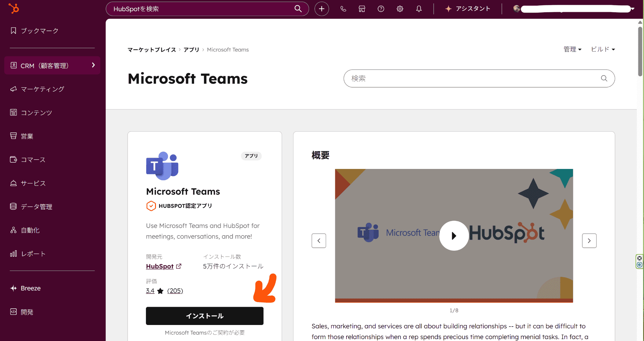
Task: Click the plus create button in top bar
Action: click(321, 9)
